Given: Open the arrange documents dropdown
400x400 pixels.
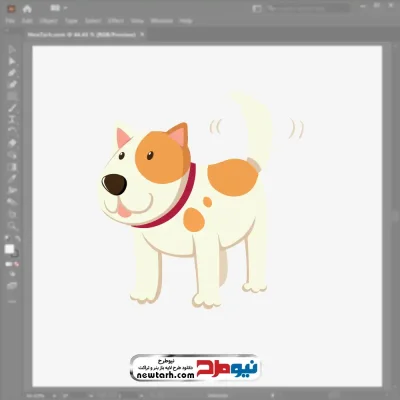Looking at the screenshot, I should click(58, 8).
